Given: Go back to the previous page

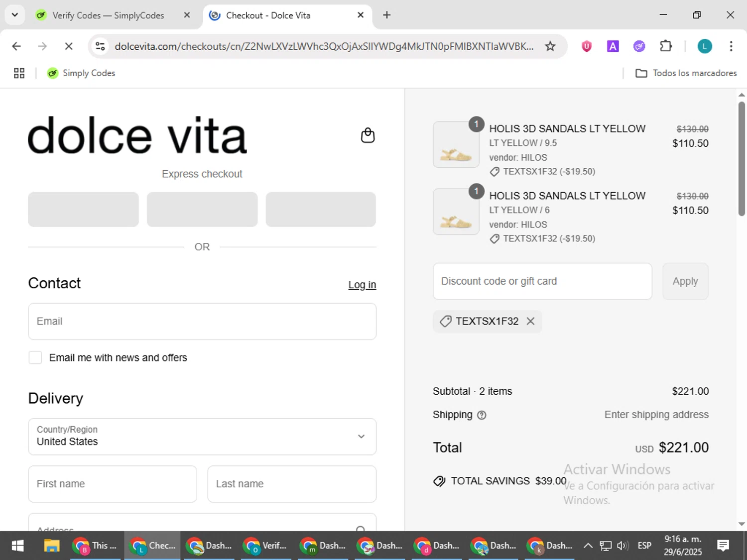Looking at the screenshot, I should pos(16,46).
